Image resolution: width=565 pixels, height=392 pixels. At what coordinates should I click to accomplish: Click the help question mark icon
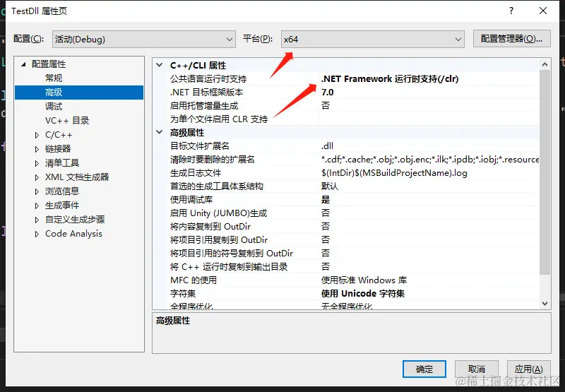pos(511,11)
